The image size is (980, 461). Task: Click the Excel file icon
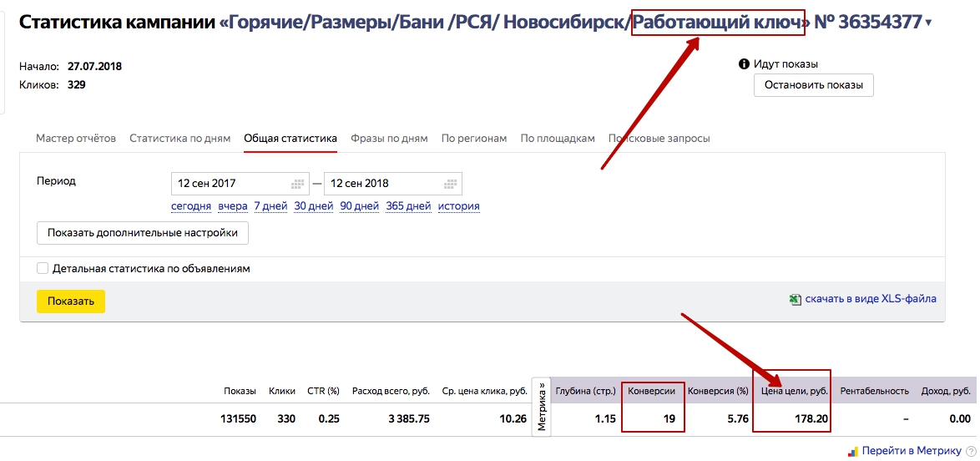pos(795,299)
